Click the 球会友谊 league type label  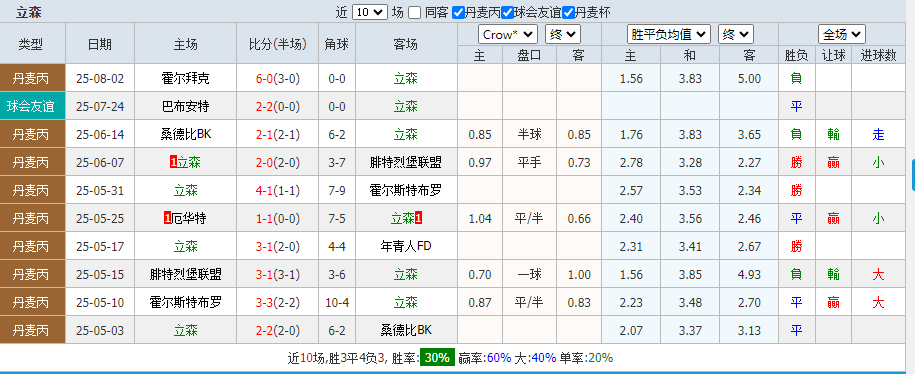pyautogui.click(x=31, y=106)
